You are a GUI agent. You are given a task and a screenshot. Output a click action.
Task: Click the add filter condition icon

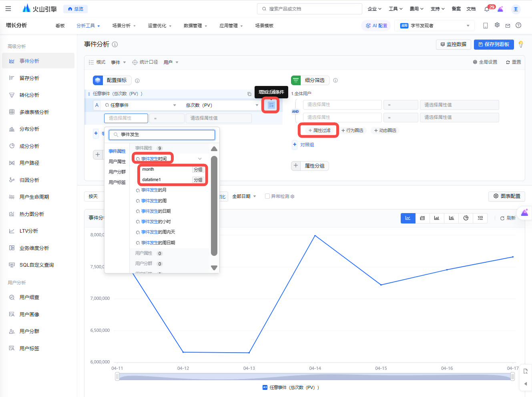coord(271,105)
